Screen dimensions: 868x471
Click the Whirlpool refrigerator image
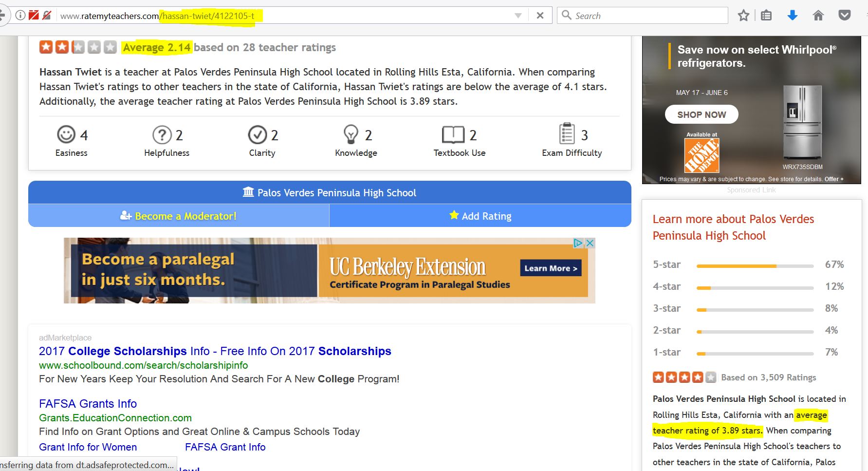tap(802, 123)
